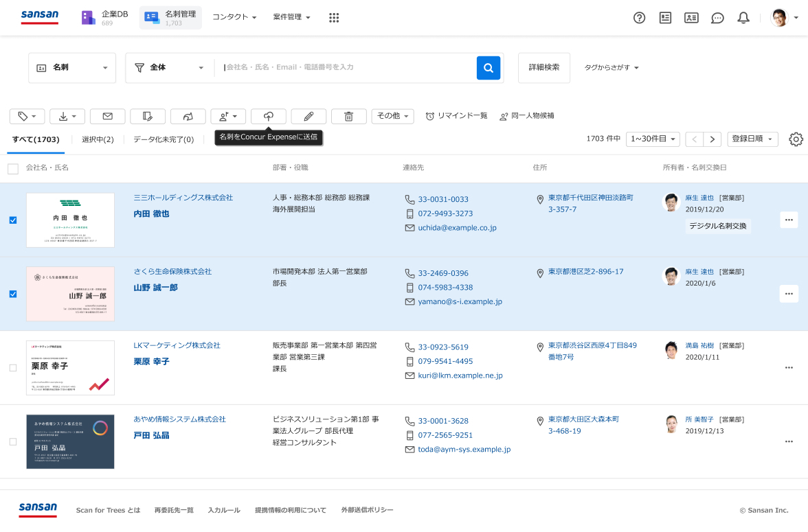Check the 栗原 幸子 row checkbox
The height and width of the screenshot is (532, 808).
[x=13, y=368]
